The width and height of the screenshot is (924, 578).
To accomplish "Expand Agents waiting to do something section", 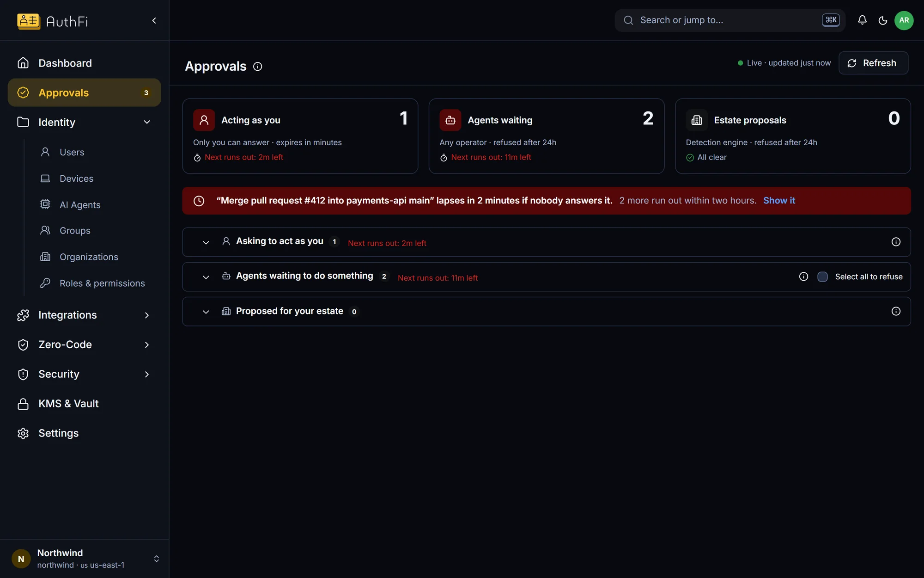I will coord(206,277).
